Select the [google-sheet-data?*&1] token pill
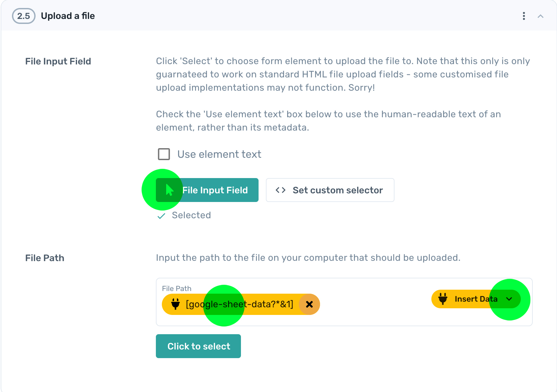This screenshot has height=392, width=557. (239, 304)
